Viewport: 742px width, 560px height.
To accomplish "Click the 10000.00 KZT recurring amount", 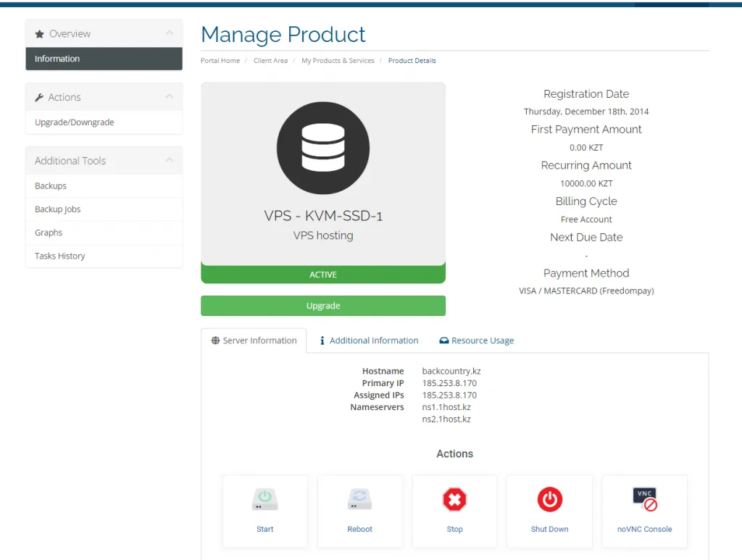I will tap(586, 183).
